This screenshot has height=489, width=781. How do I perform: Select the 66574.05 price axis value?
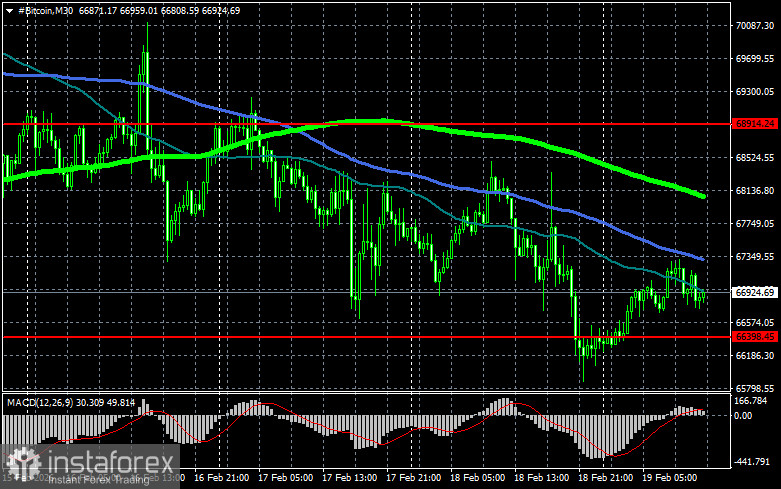pos(755,323)
